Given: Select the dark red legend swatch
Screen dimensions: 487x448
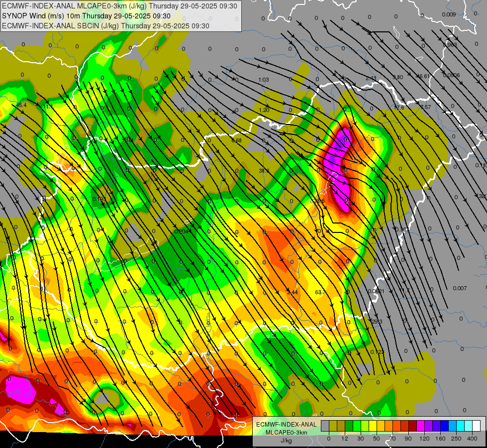Looking at the screenshot, I should [x=413, y=426].
